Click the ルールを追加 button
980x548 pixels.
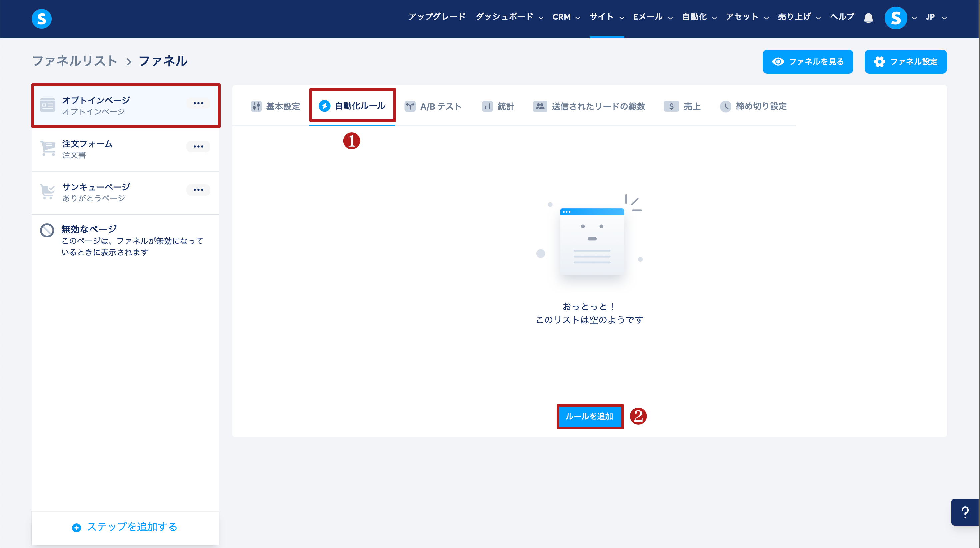tap(589, 416)
